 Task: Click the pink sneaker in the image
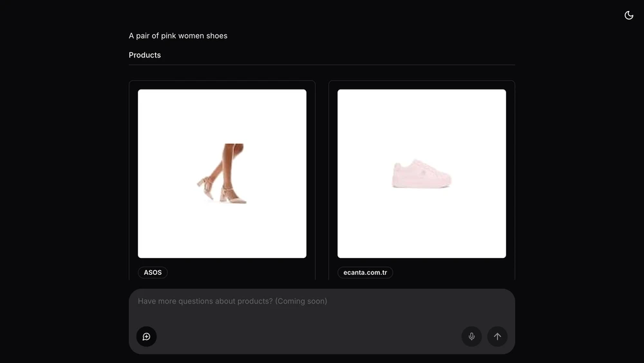pyautogui.click(x=422, y=174)
